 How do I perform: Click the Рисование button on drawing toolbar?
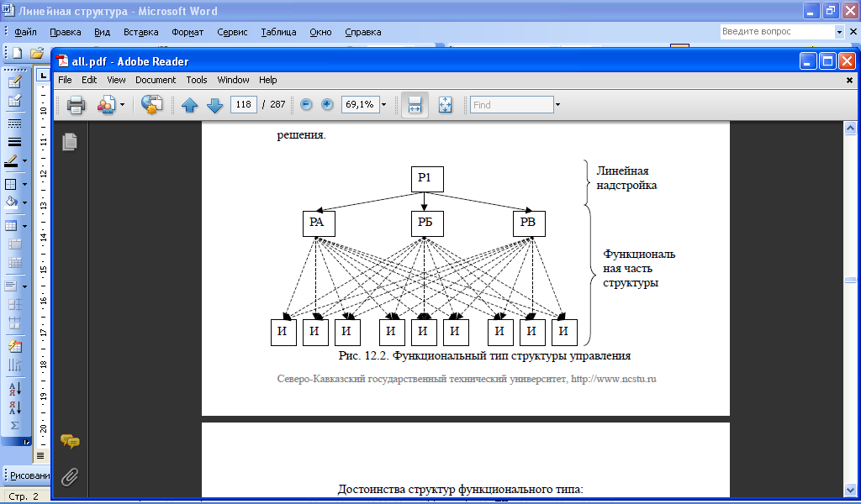coord(29,475)
